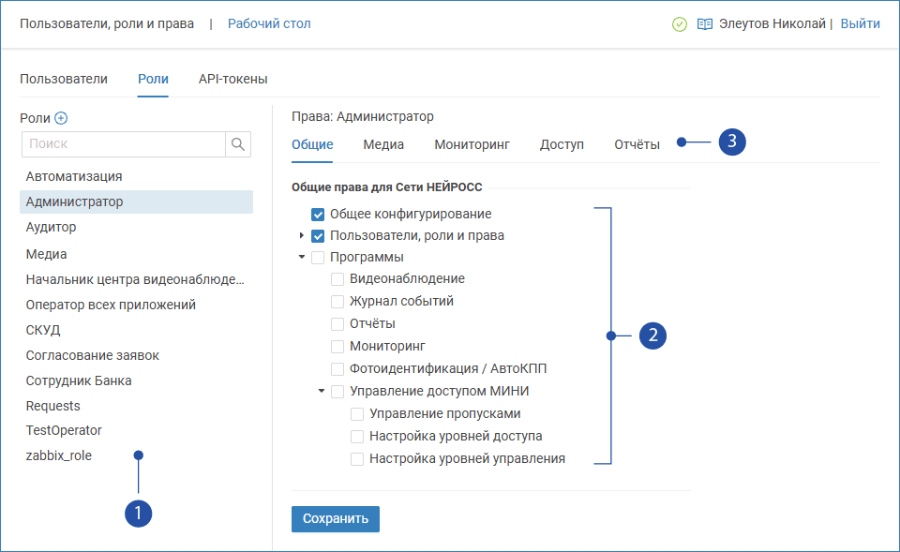This screenshot has width=900, height=552.
Task: Click the green status check icon
Action: click(680, 24)
